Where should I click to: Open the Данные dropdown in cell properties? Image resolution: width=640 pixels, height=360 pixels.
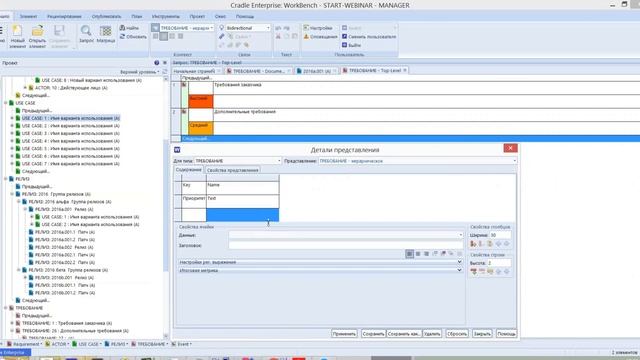pos(461,235)
